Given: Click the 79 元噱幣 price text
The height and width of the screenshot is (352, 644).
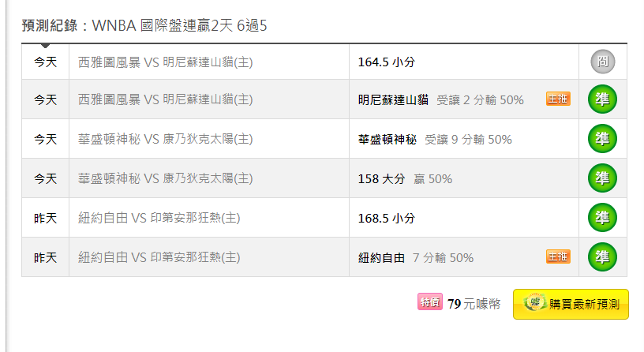Looking at the screenshot, I should [474, 304].
